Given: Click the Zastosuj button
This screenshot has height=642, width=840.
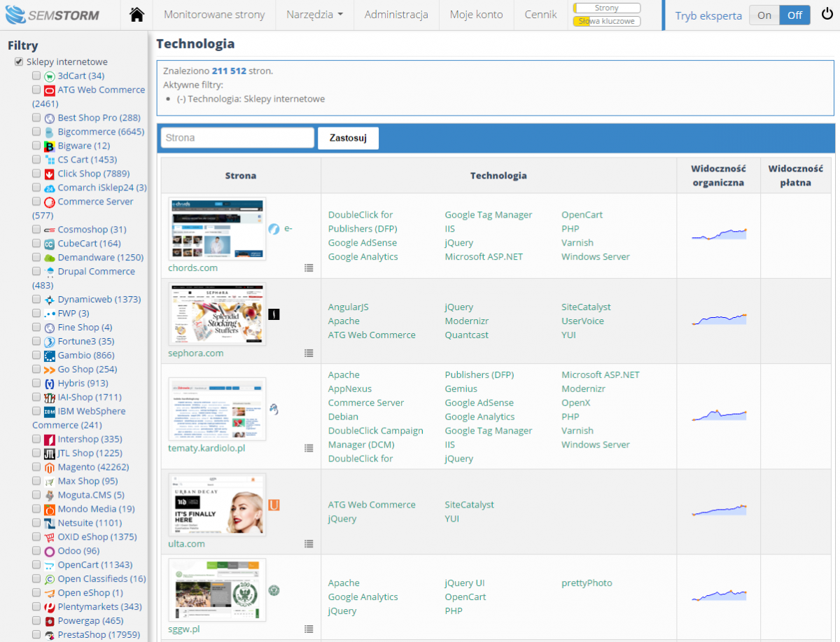Looking at the screenshot, I should (349, 138).
